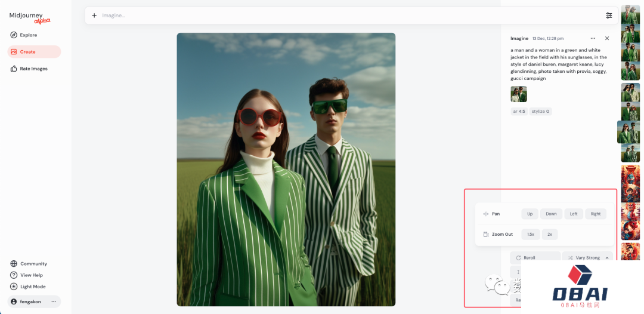Open the Community globe icon
This screenshot has width=644, height=314.
click(14, 264)
